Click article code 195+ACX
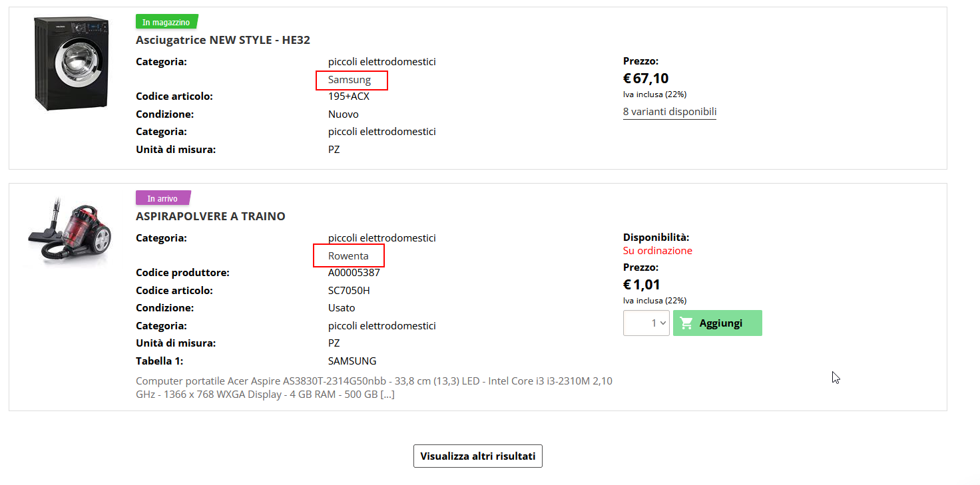The image size is (980, 485). click(x=349, y=96)
